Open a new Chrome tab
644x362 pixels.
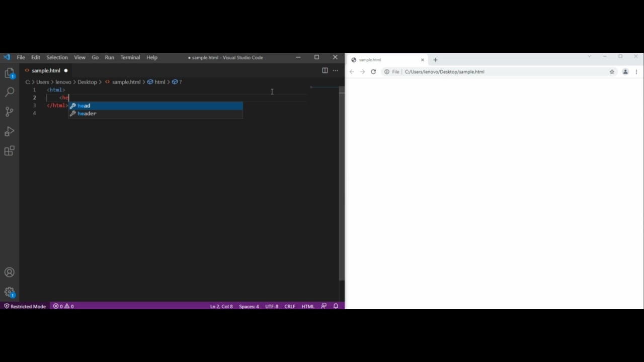[435, 60]
